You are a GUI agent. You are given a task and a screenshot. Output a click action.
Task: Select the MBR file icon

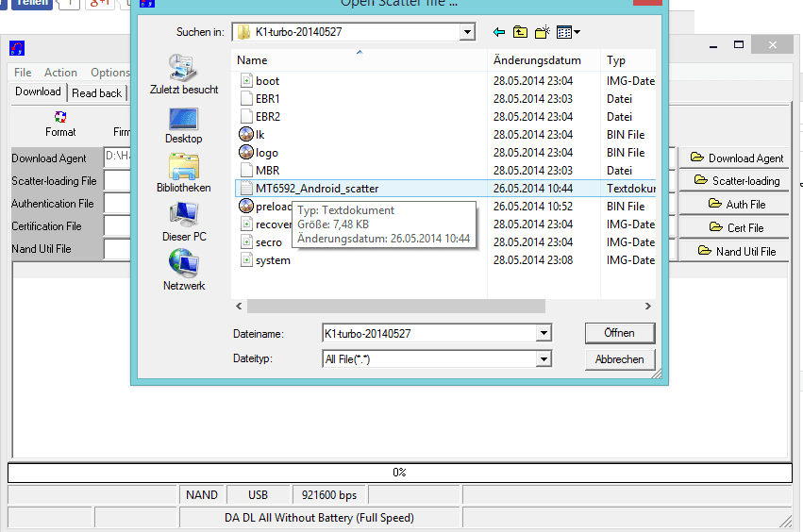pos(246,170)
